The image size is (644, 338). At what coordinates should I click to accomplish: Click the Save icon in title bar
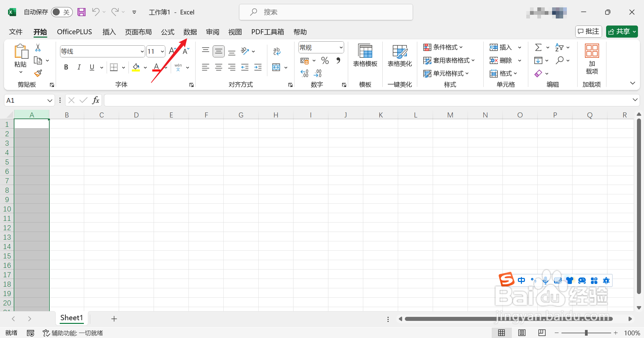point(82,12)
